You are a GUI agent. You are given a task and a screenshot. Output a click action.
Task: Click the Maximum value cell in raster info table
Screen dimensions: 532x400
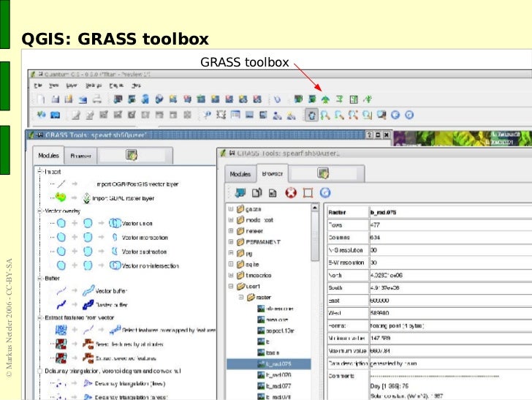click(x=451, y=350)
